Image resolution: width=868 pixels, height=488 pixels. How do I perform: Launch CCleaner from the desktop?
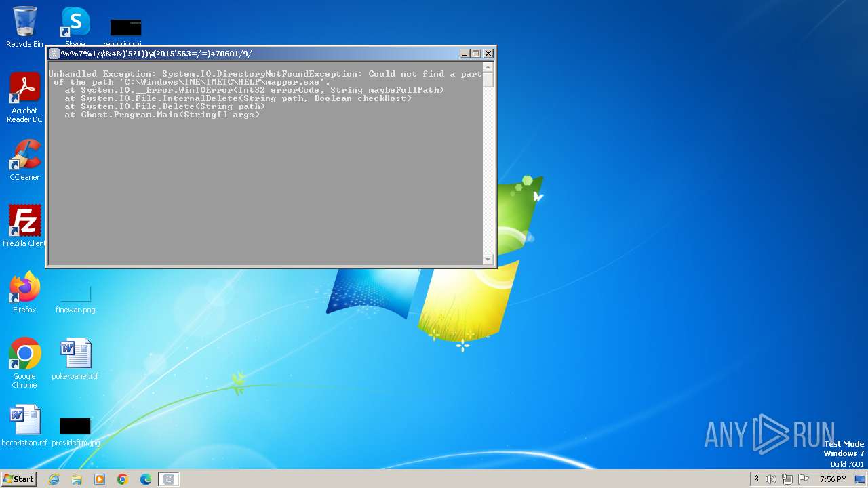point(24,160)
